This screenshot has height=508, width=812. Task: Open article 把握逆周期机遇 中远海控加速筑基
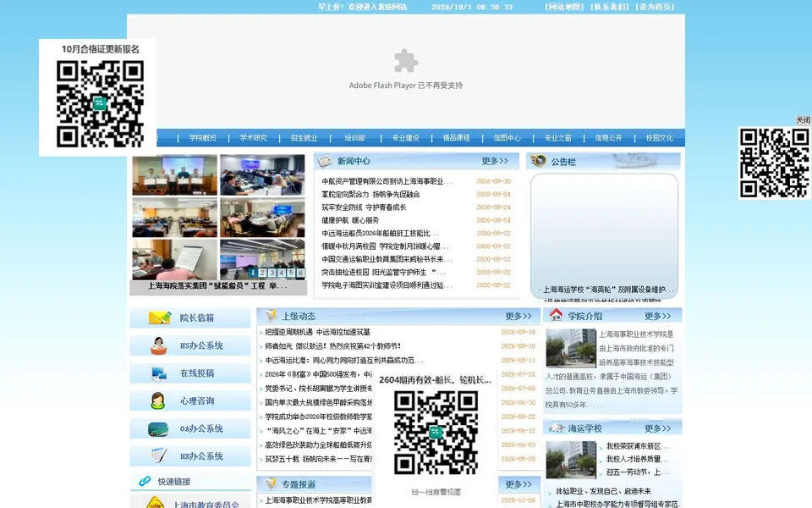pos(317,332)
